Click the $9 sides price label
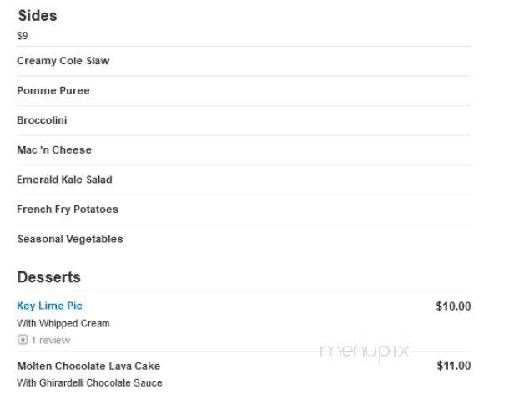 point(23,35)
